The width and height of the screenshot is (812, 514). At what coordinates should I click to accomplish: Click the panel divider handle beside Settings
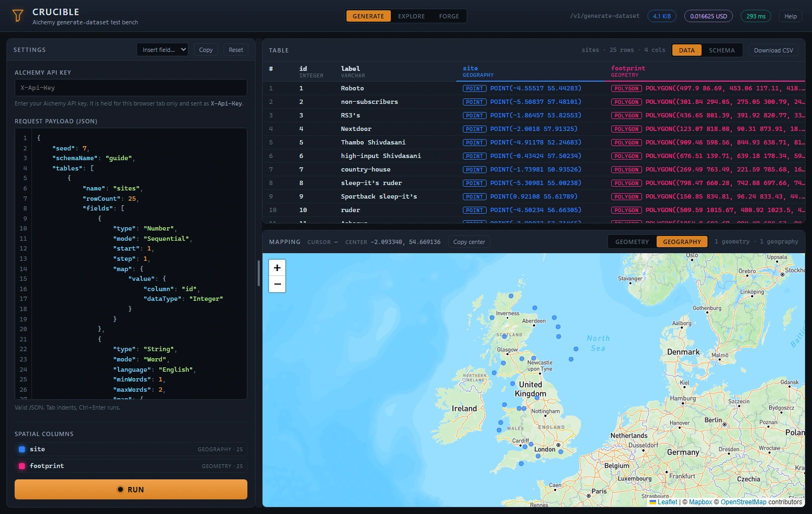click(x=259, y=273)
